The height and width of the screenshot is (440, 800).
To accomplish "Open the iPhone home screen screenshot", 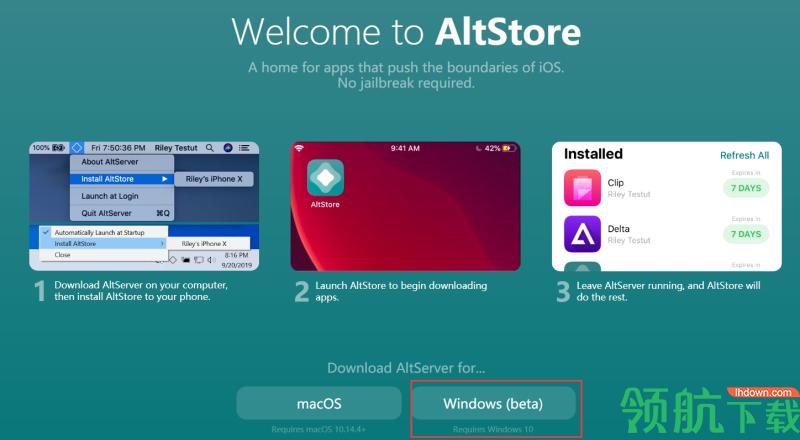I will [x=406, y=206].
